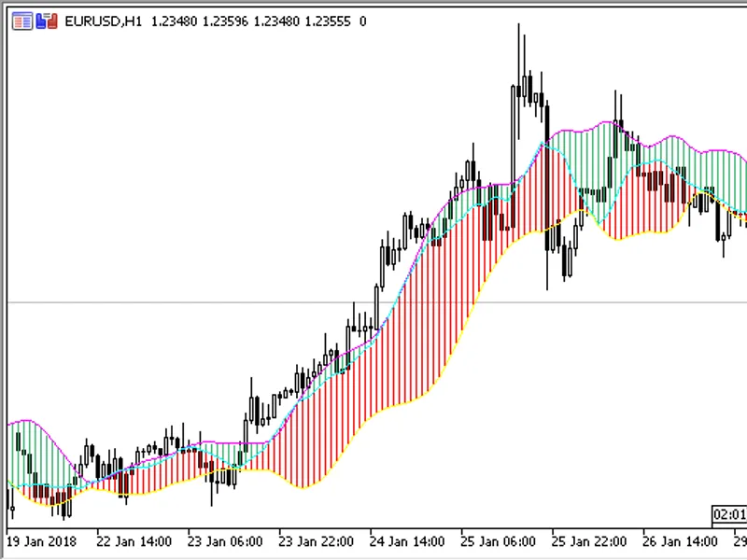Select the 26 Jan 14:00 axis label
The image size is (747, 560).
point(680,542)
